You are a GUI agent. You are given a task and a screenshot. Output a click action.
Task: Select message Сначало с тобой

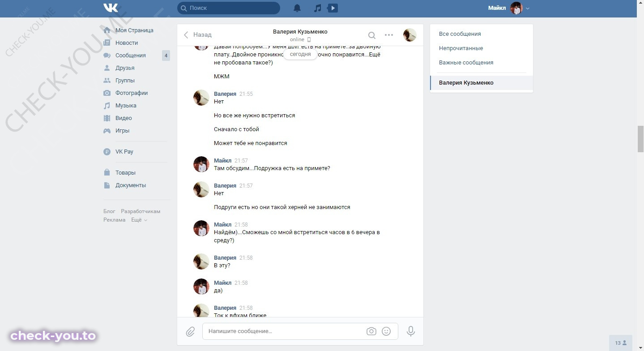[x=236, y=129]
